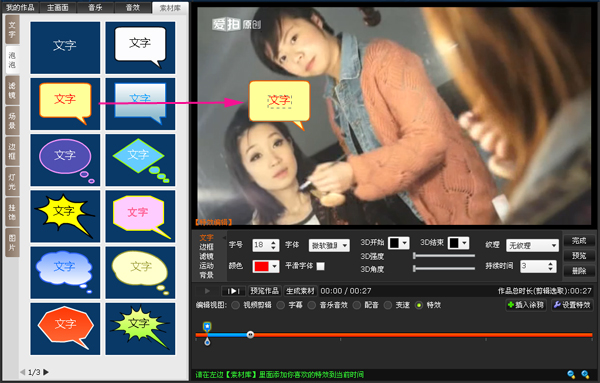Select 配音 edit view radio
The image size is (600, 383).
coord(357,305)
